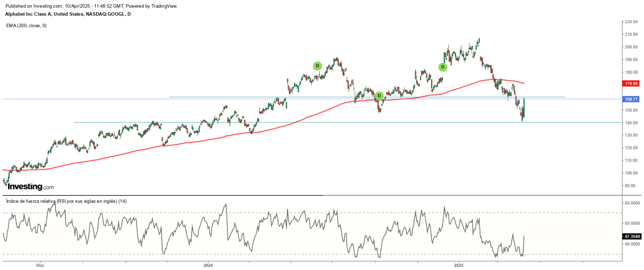Click the 150.00 price axis label
The height and width of the screenshot is (270, 644).
click(631, 110)
